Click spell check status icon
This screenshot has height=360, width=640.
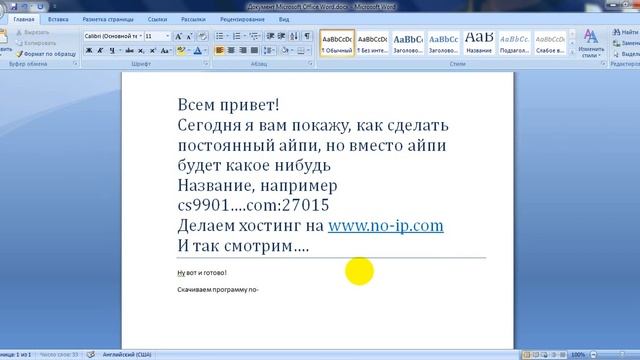tap(91, 355)
